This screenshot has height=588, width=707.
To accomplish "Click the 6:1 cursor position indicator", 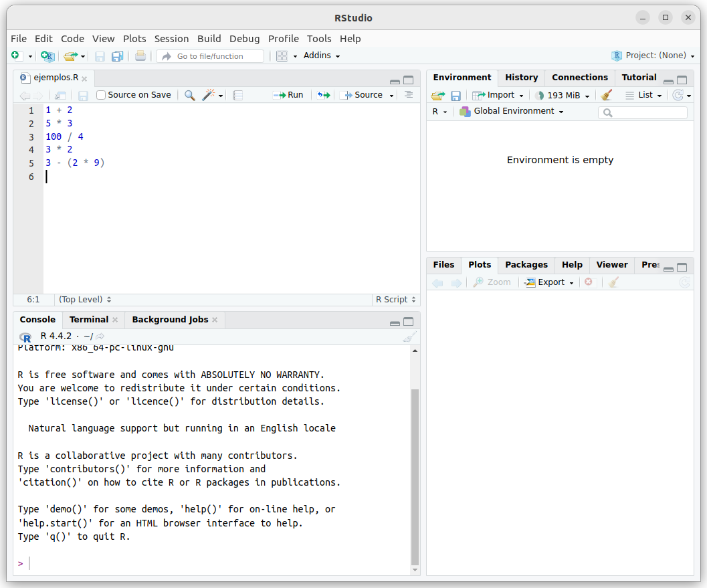I will (33, 300).
